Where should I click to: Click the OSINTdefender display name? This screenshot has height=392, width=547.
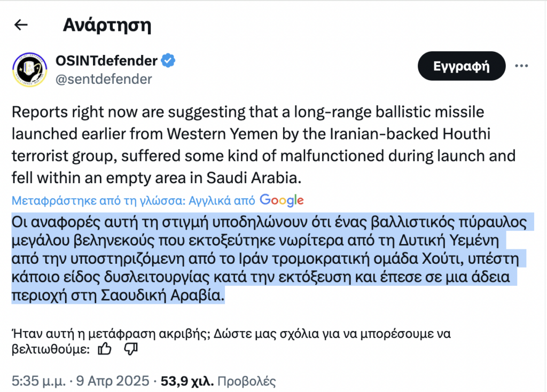pos(106,61)
